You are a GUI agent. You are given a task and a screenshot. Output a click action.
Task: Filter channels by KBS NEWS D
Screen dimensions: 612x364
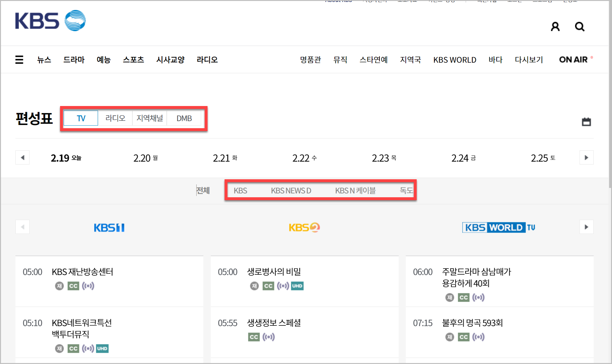click(x=291, y=191)
